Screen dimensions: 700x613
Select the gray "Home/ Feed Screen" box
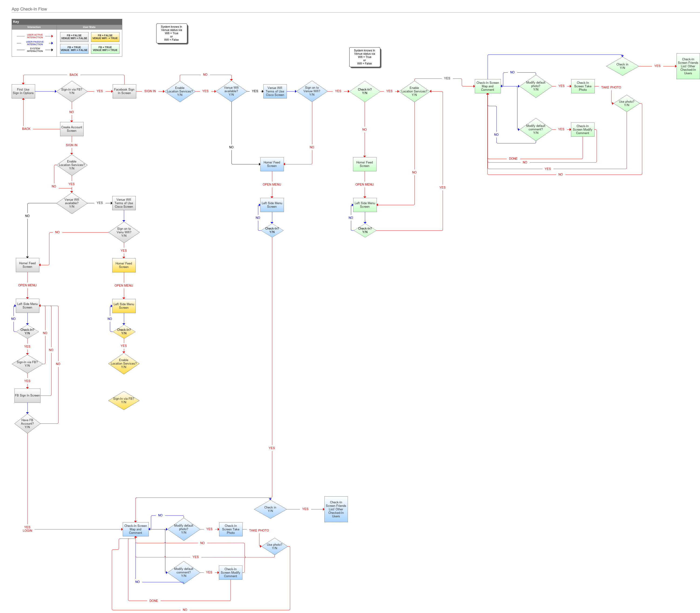[27, 265]
